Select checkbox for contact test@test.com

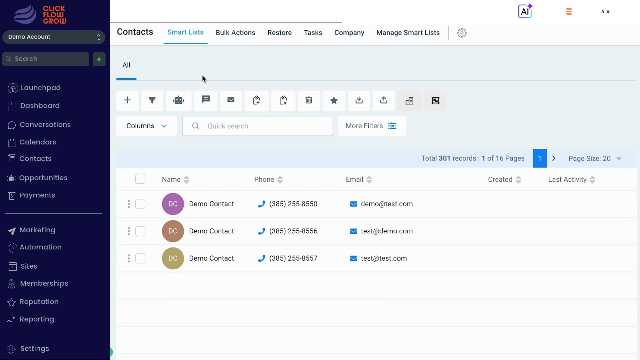(x=140, y=258)
